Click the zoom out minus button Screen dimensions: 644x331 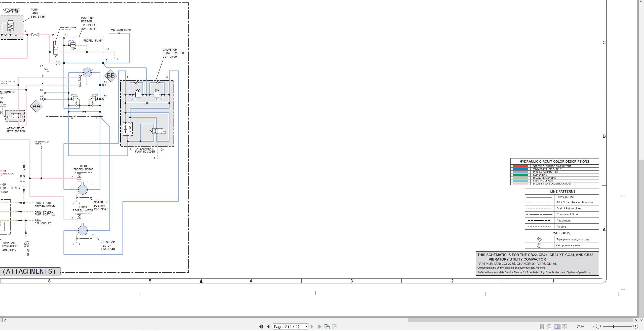(598, 326)
